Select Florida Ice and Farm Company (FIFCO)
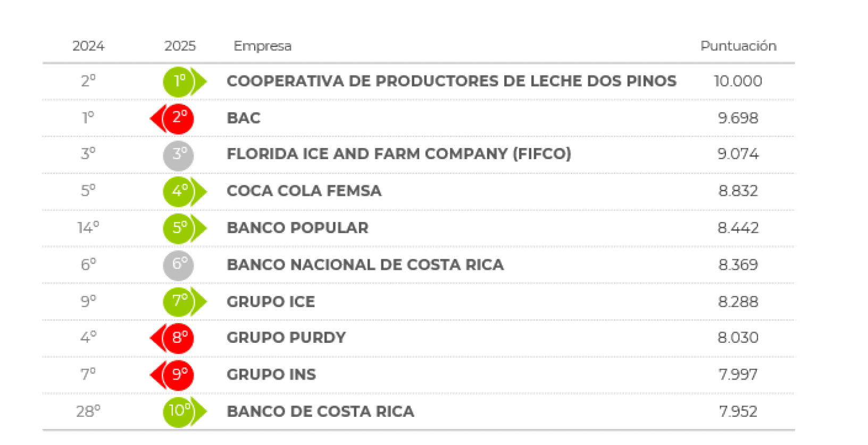868x445 pixels. 398,154
